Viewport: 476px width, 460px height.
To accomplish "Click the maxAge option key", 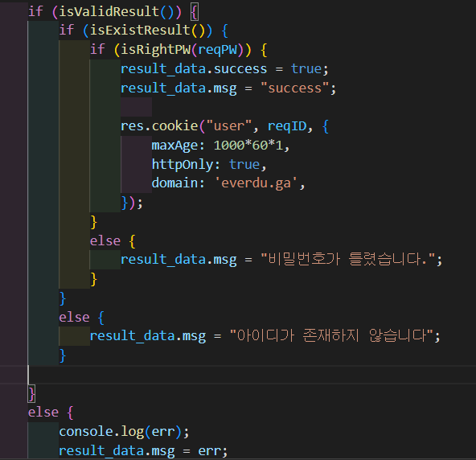I will 174,146.
